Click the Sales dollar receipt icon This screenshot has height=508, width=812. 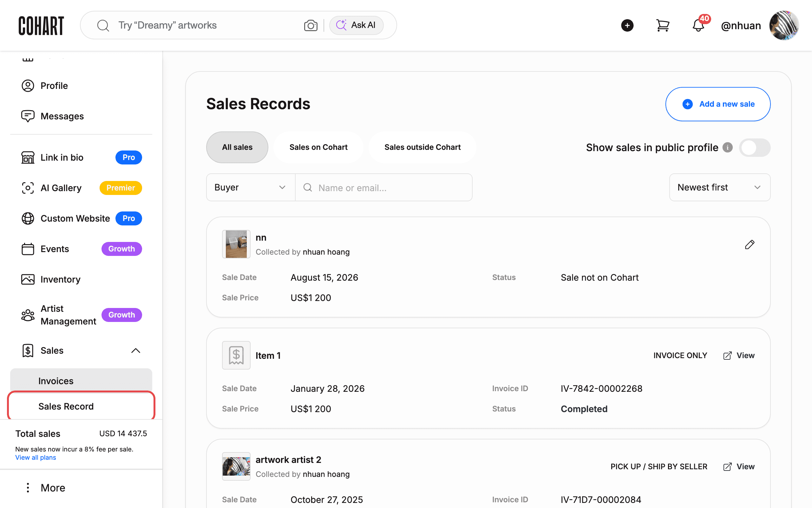coord(28,351)
